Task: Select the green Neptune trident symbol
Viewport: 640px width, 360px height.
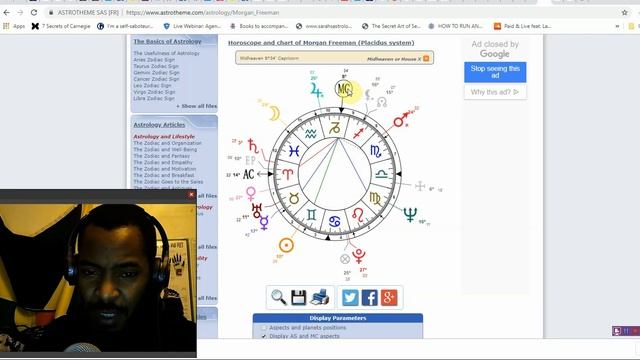Action: (x=410, y=214)
